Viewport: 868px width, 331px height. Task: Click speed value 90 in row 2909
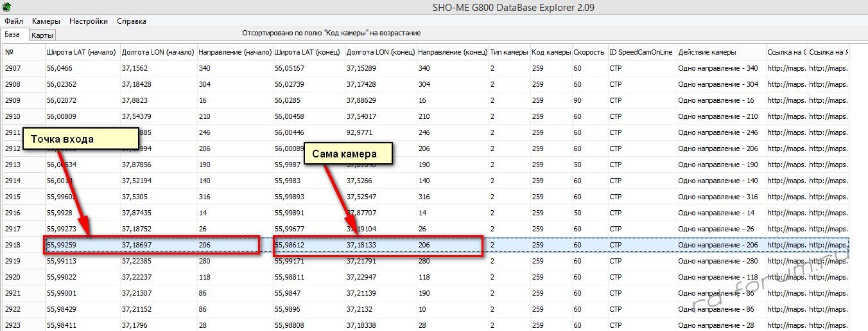(x=589, y=100)
